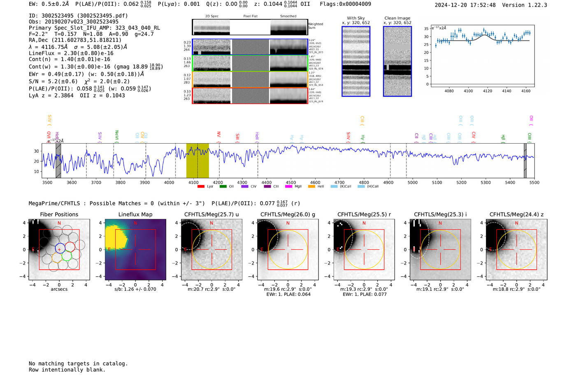Click the m:20.7 rc:2.9" caption under u image

(x=211, y=289)
